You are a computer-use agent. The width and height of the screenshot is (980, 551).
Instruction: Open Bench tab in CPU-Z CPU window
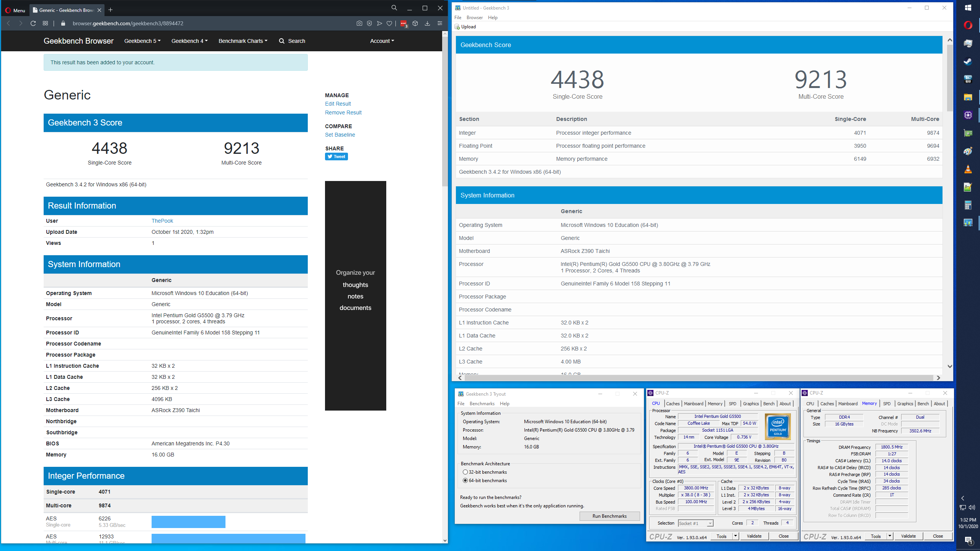(x=769, y=404)
